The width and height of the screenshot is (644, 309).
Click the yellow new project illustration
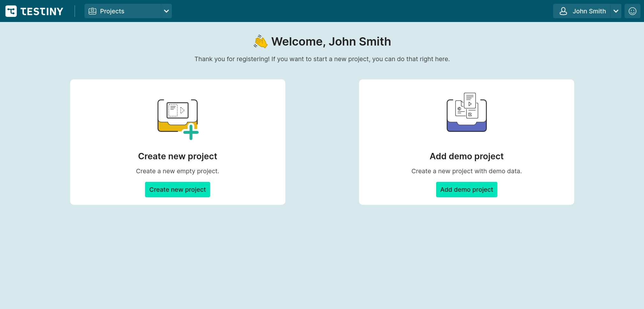pos(178,119)
